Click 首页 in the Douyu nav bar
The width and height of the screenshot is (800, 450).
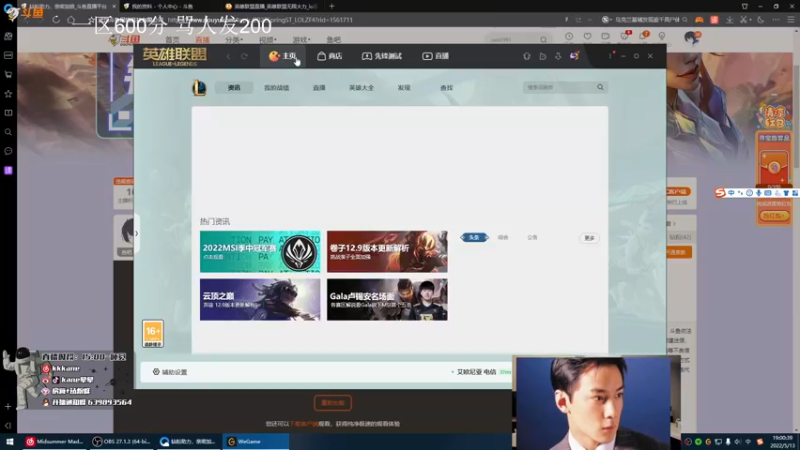172,40
